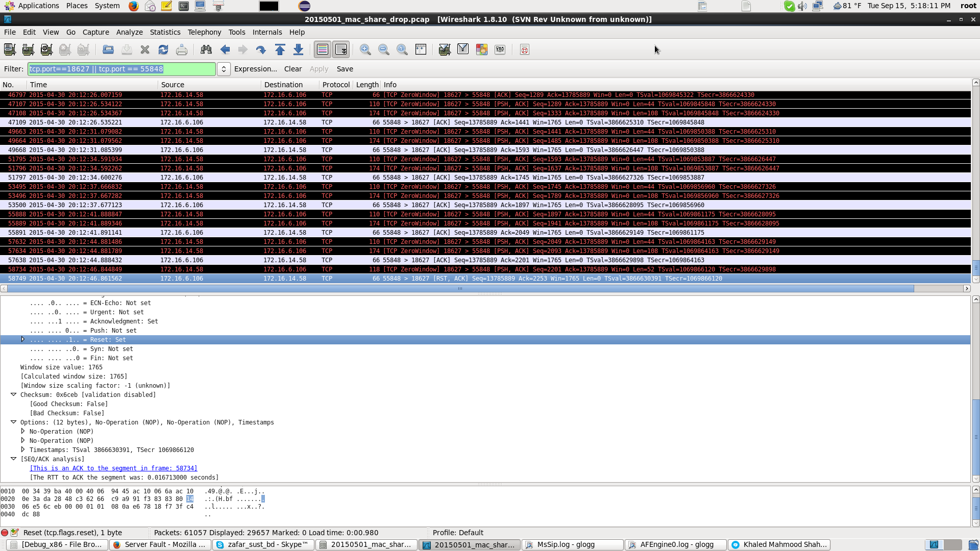The width and height of the screenshot is (980, 551).
Task: Click the packet list horizontal scrollbar
Action: click(x=459, y=289)
